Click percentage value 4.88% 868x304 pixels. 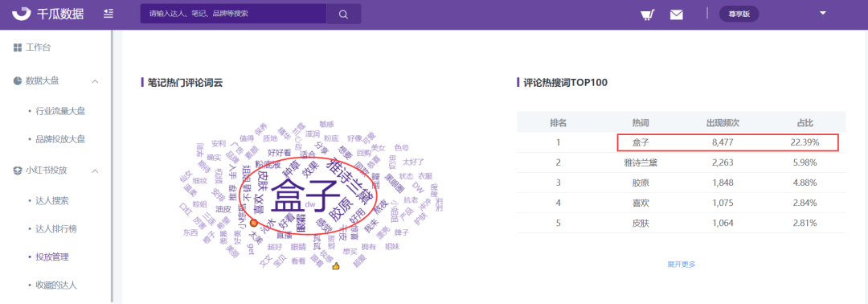coord(805,183)
